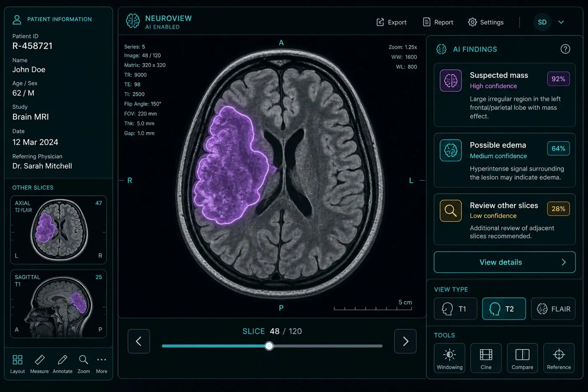Click the Zoom: 1.25x readout
The width and height of the screenshot is (588, 392).
click(x=402, y=47)
